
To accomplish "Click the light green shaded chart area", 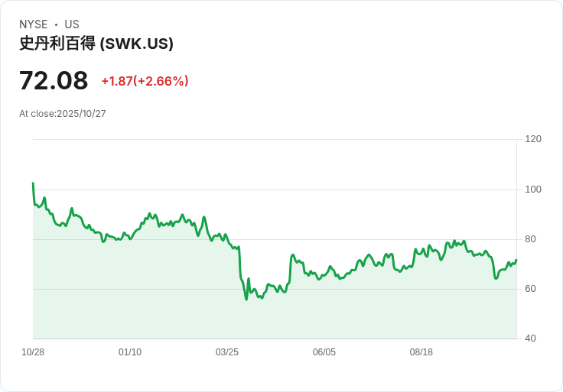I will [275, 316].
